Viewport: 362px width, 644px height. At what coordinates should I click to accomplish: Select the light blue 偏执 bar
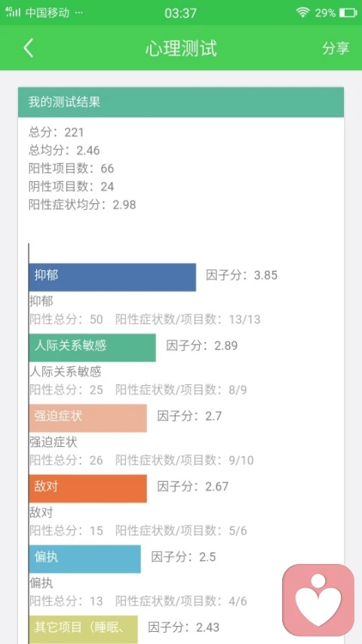pos(85,559)
